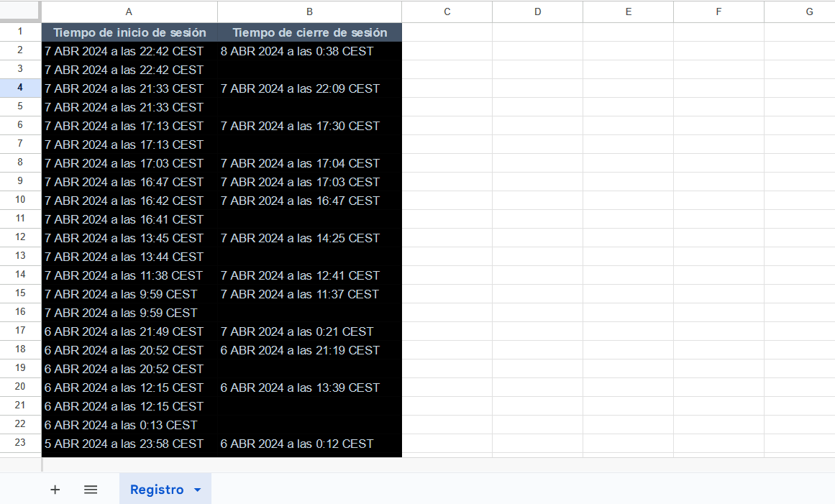Select column E header
This screenshot has height=504, width=835.
(x=629, y=12)
